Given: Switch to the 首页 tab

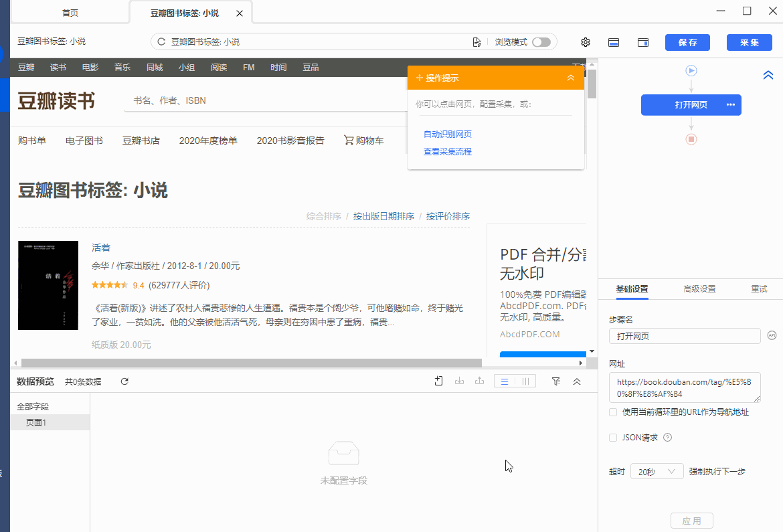Looking at the screenshot, I should pos(70,13).
